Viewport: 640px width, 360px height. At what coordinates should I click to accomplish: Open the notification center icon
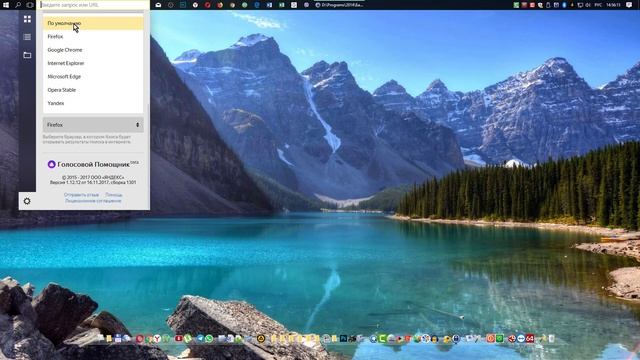[x=629, y=5]
